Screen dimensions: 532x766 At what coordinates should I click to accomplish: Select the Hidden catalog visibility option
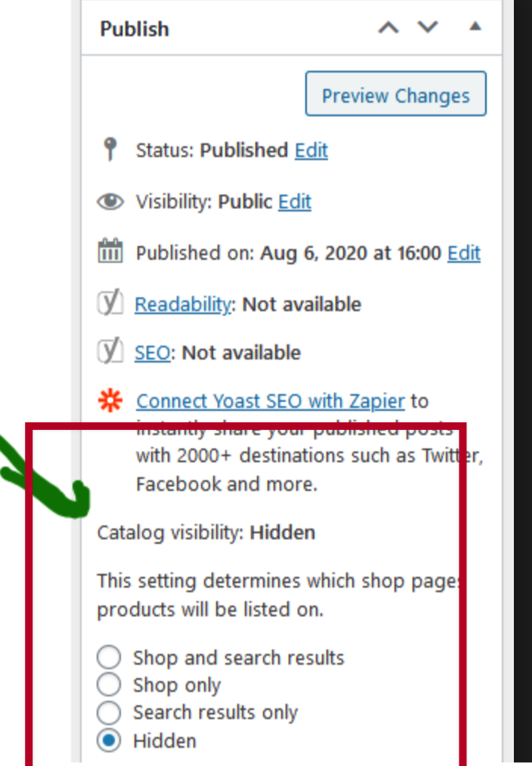pyautogui.click(x=109, y=740)
